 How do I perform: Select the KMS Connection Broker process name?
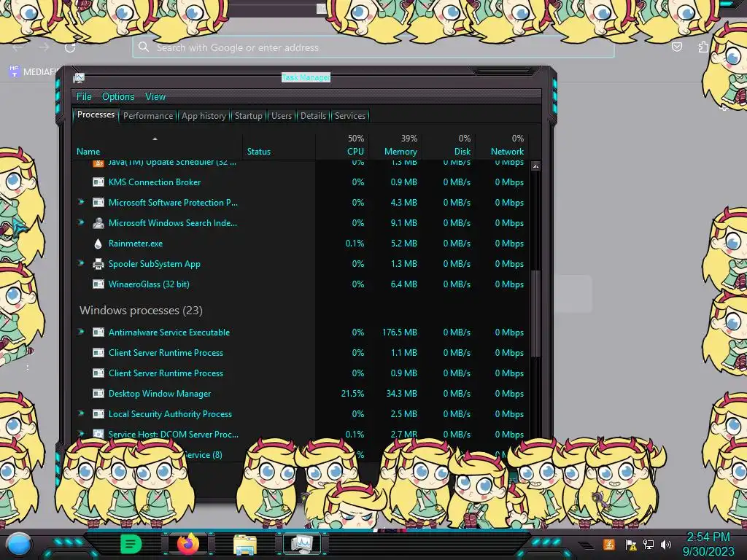[x=155, y=182]
